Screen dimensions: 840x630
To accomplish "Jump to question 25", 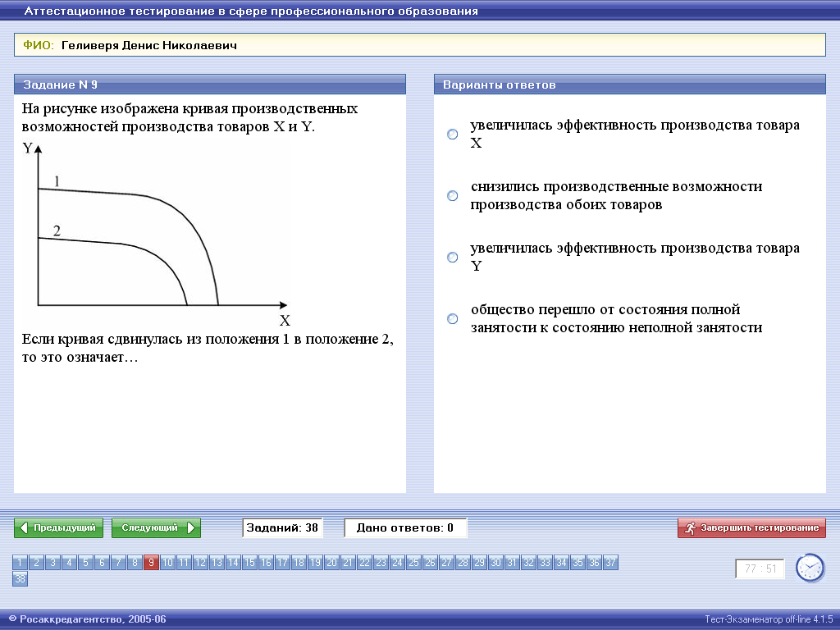I will pos(413,563).
